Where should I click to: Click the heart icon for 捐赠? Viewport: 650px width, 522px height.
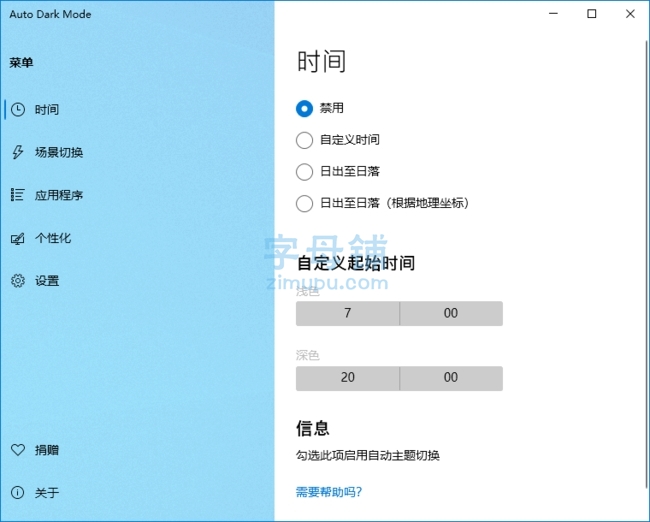click(x=18, y=450)
